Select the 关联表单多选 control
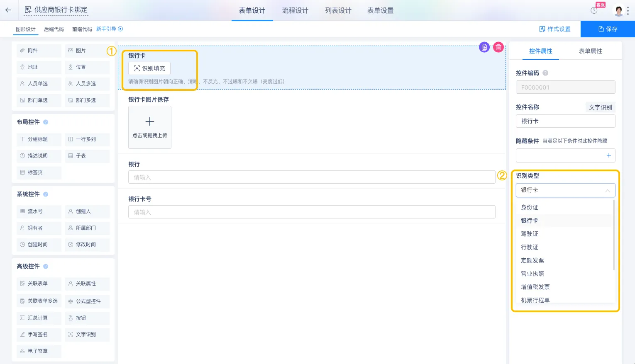 coord(39,301)
